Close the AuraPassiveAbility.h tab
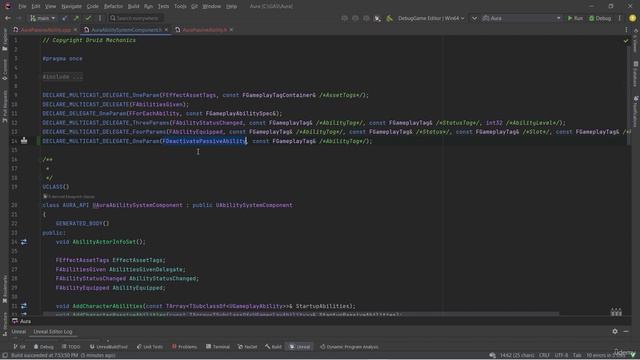 pyautogui.click(x=231, y=30)
